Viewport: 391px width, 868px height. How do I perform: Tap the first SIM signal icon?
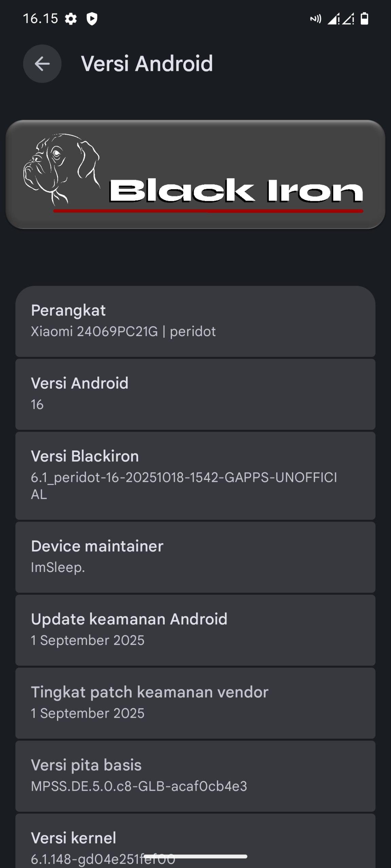[x=333, y=19]
